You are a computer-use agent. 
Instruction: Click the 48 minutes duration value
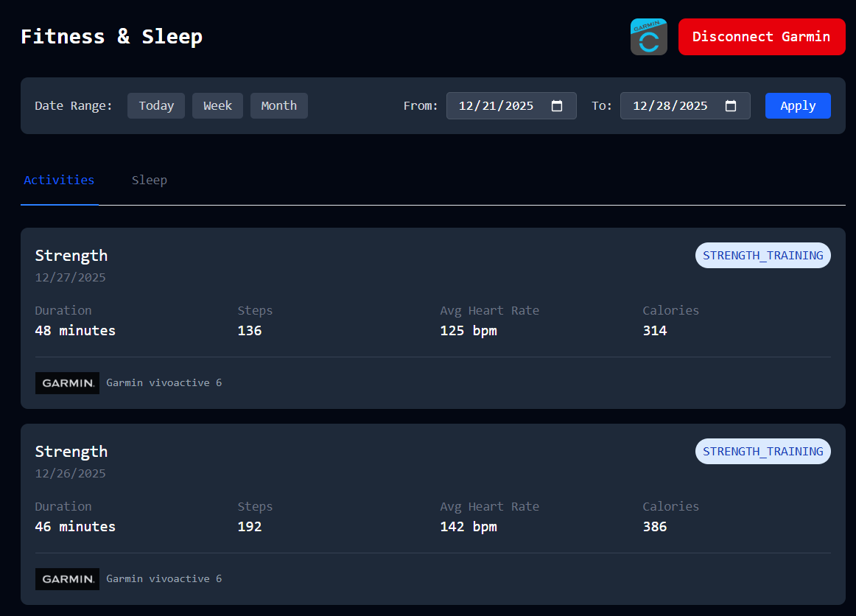tap(75, 331)
